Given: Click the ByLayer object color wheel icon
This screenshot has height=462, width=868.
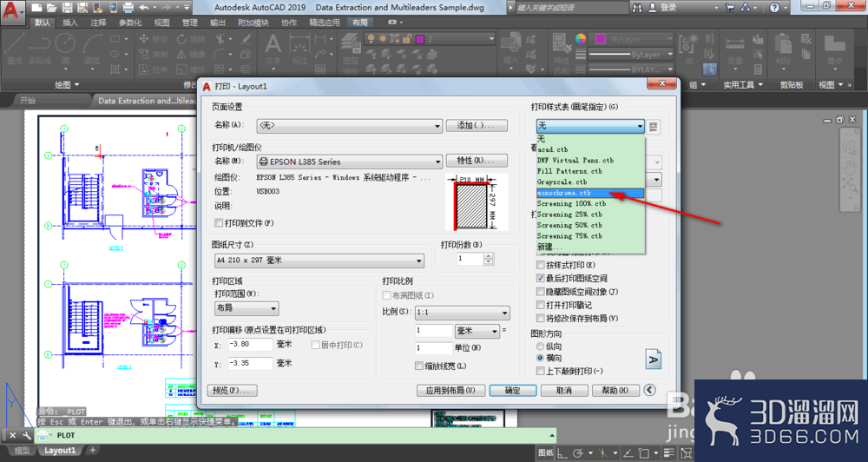Looking at the screenshot, I should 580,39.
